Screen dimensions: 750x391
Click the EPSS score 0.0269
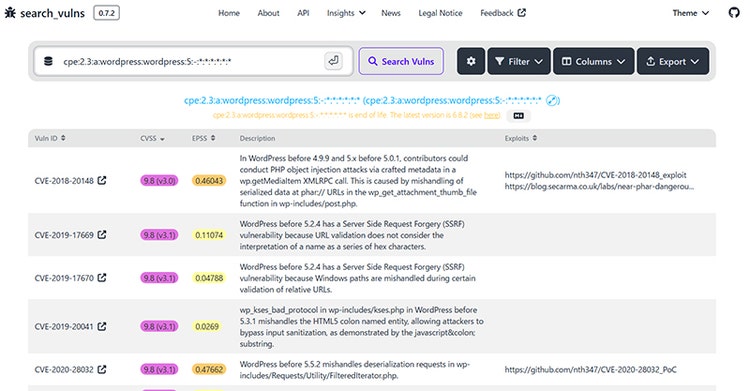207,326
